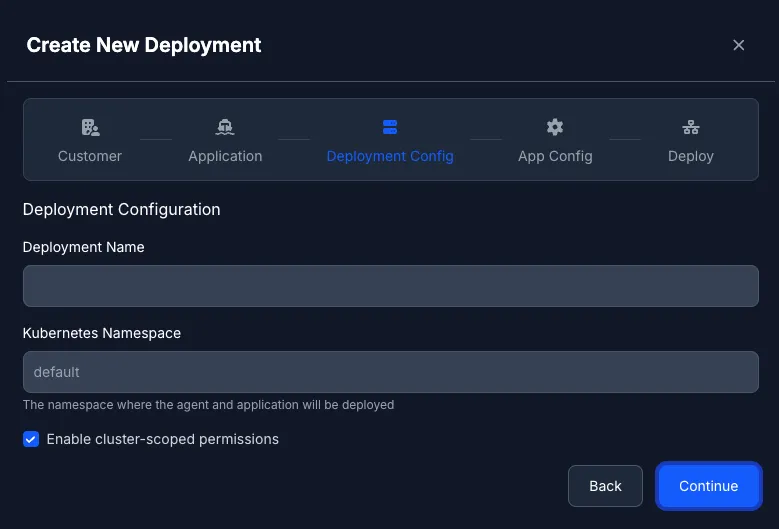The width and height of the screenshot is (779, 529).
Task: Click the 'Kubernetes Namespace' field label
Action: [x=102, y=333]
